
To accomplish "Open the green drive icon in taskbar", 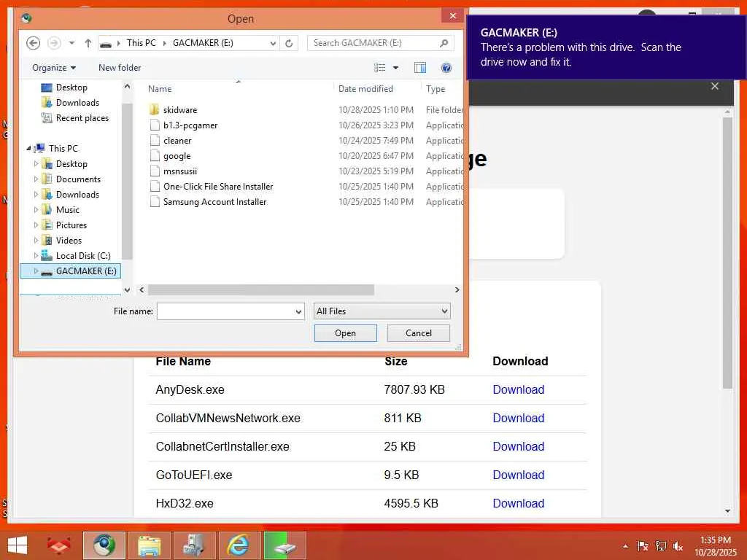I will pos(285,545).
